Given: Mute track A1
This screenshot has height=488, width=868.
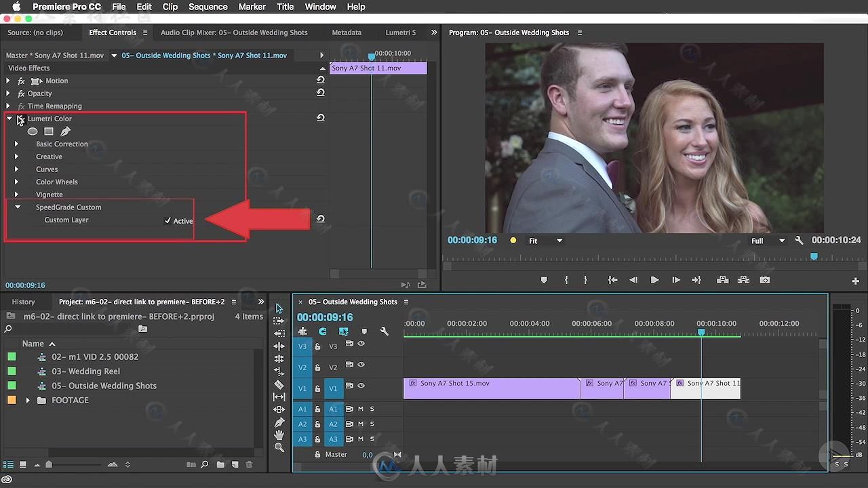Looking at the screenshot, I should click(361, 409).
